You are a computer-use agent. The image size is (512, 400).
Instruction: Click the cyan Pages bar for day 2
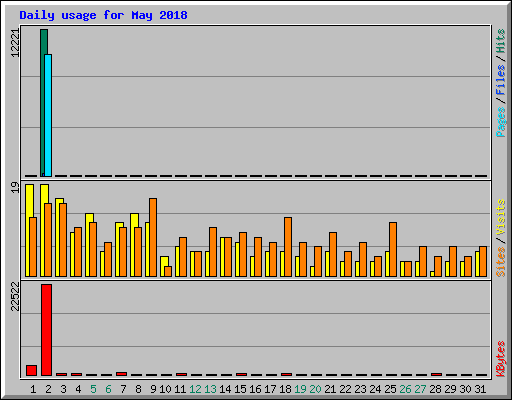click(48, 115)
